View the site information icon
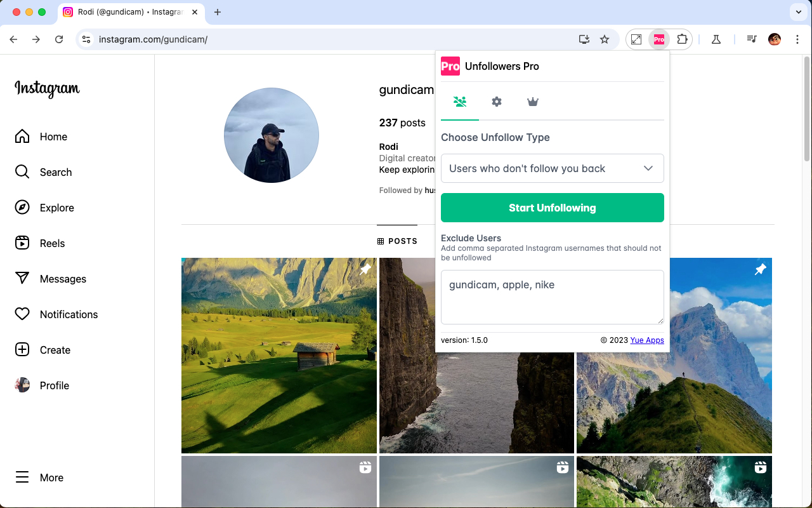The width and height of the screenshot is (812, 508). tap(86, 39)
